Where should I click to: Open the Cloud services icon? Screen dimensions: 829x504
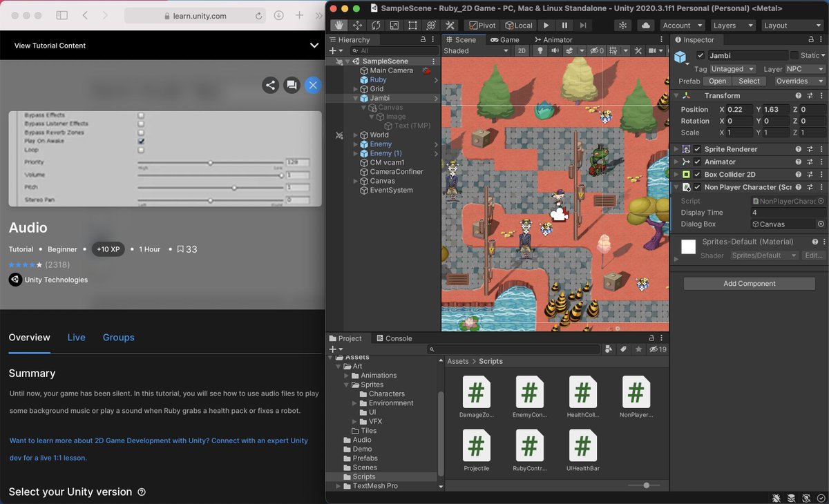[646, 26]
